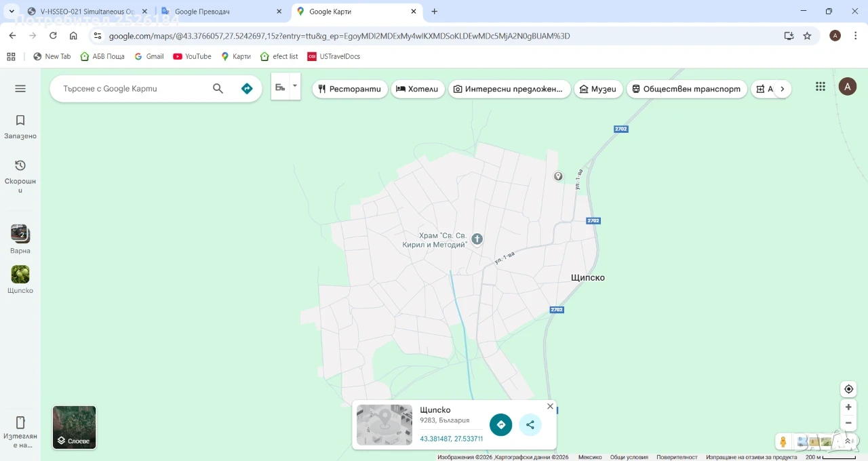Select the Ресторанти category chip
Image resolution: width=868 pixels, height=461 pixels.
pos(349,89)
